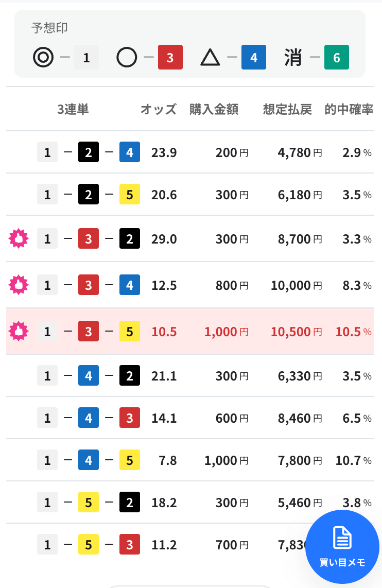Click the 消 elimination mark icon
382x588 pixels.
pos(293,57)
